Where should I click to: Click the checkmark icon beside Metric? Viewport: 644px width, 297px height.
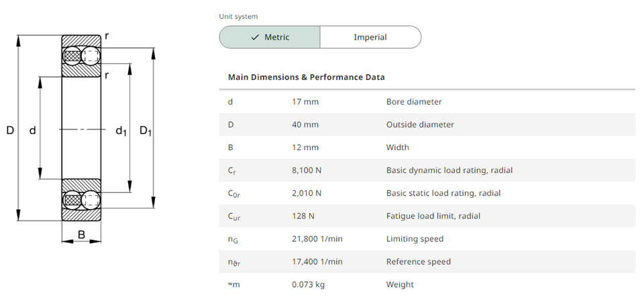(254, 38)
